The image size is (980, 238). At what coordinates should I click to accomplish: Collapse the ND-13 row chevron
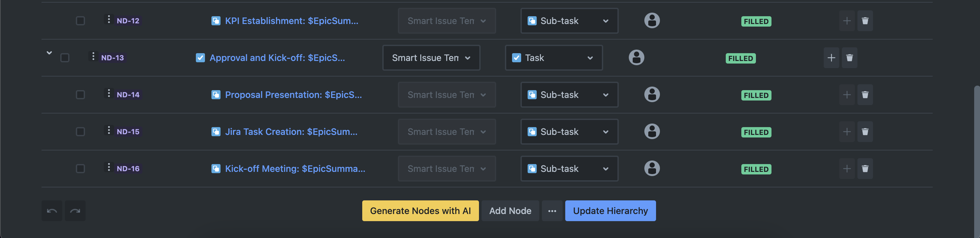[x=49, y=53]
